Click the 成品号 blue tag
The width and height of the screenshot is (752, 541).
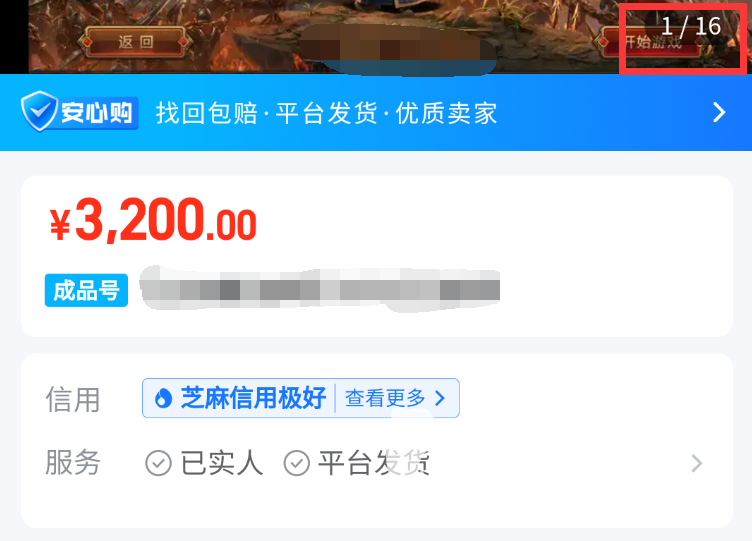point(86,290)
